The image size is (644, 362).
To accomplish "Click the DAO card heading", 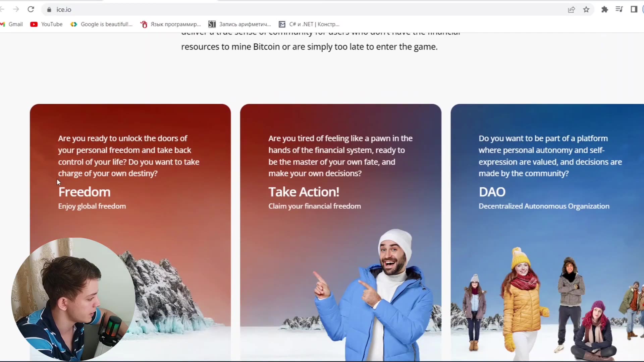I will (492, 192).
